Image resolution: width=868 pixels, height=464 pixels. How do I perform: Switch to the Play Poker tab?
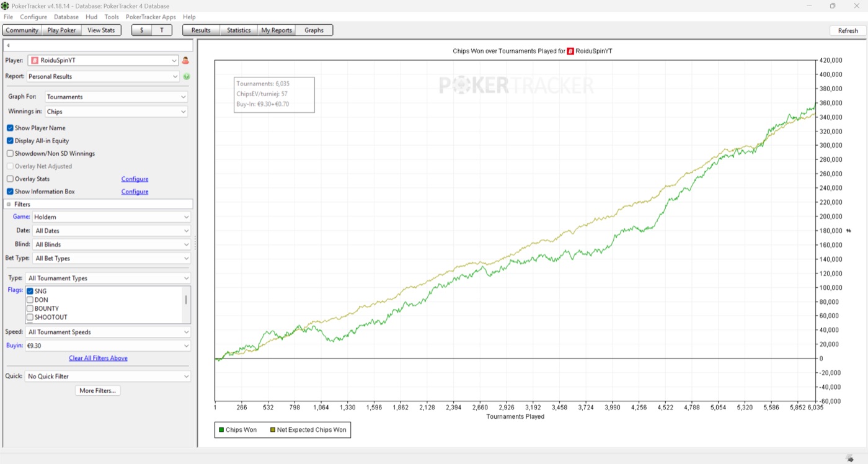coord(62,30)
